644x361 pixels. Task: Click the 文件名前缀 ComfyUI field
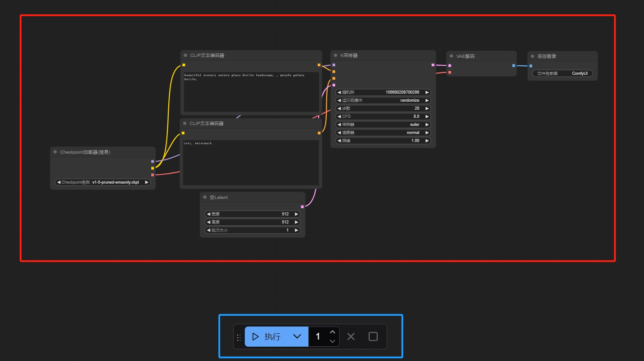[563, 73]
